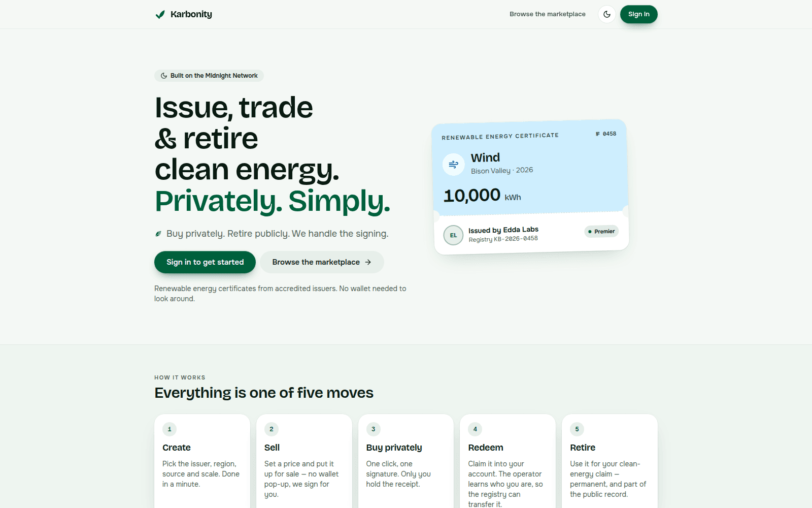
Task: Click the Wind title on certificate card
Action: [485, 158]
